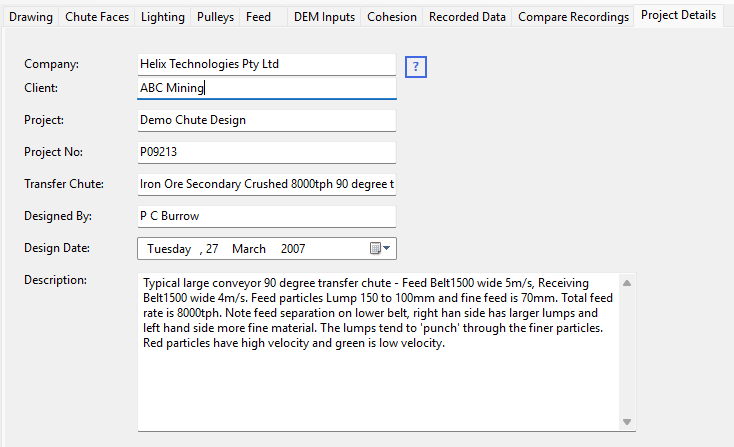734x447 pixels.
Task: Click the Project field Demo Chute Design
Action: 267,120
